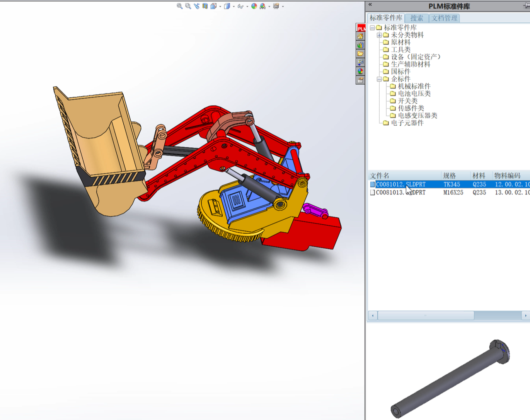This screenshot has width=530, height=420.
Task: Click the file list horizontal scrollbar thumb
Action: point(426,316)
